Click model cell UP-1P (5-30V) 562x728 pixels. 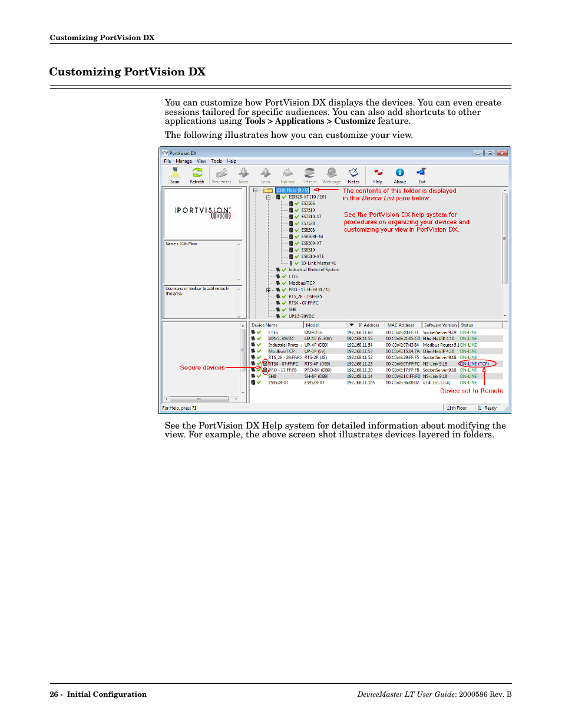[x=318, y=339]
